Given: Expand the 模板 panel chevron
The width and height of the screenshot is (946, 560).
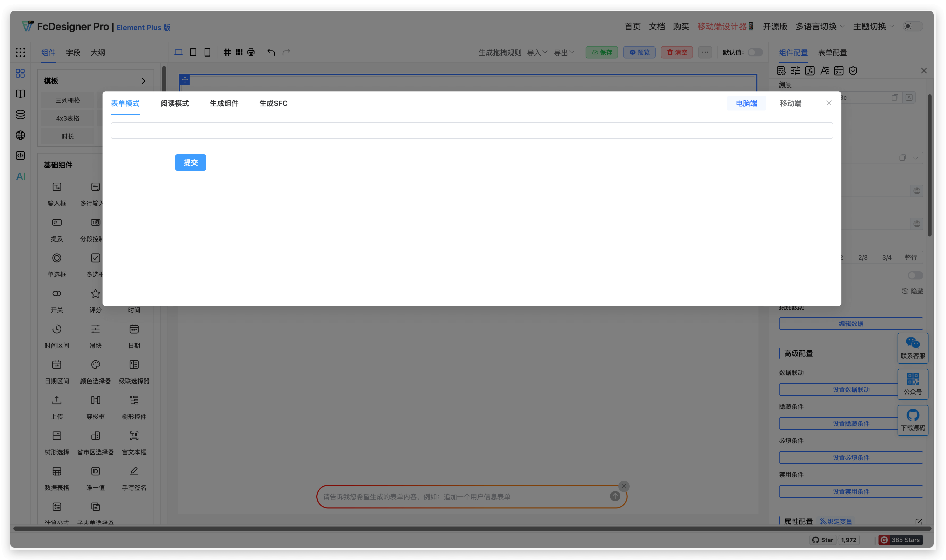Looking at the screenshot, I should (143, 80).
